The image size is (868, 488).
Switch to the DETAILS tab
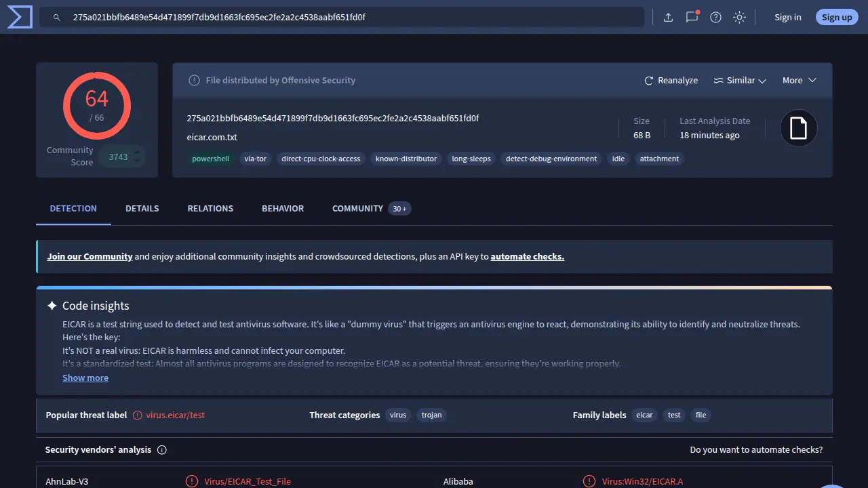coord(142,209)
